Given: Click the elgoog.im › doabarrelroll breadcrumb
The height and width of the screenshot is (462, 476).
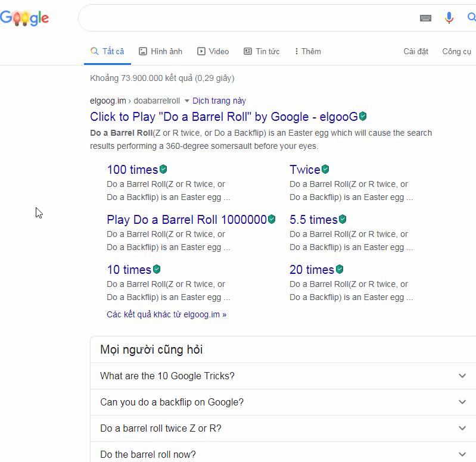Looking at the screenshot, I should pyautogui.click(x=135, y=101).
